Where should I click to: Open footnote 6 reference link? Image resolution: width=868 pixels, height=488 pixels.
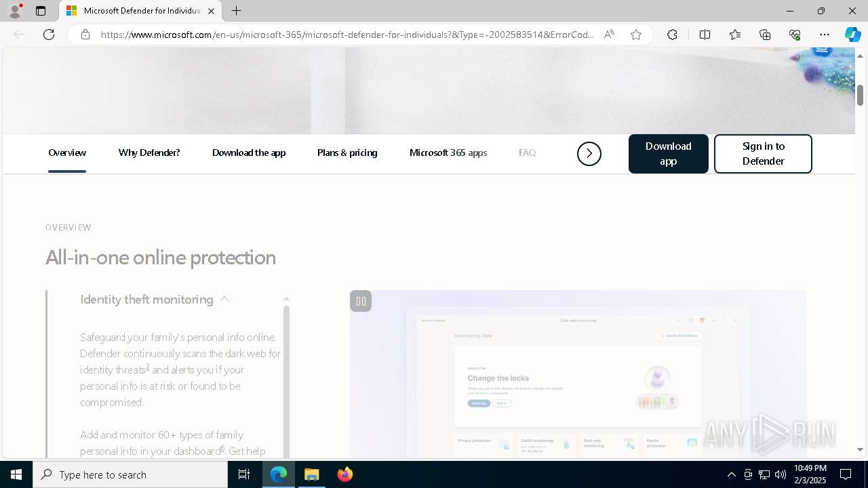(x=222, y=448)
